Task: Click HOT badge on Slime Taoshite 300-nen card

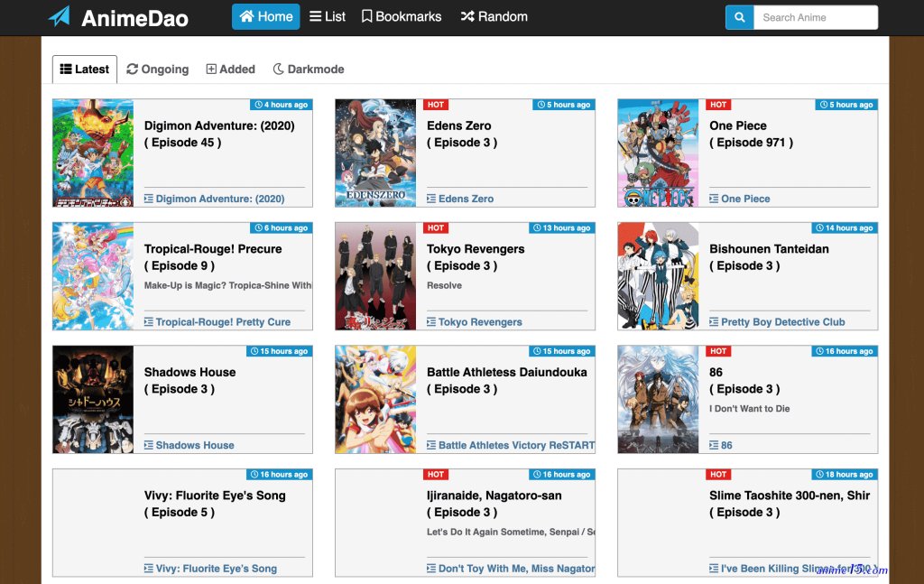Action: click(717, 475)
